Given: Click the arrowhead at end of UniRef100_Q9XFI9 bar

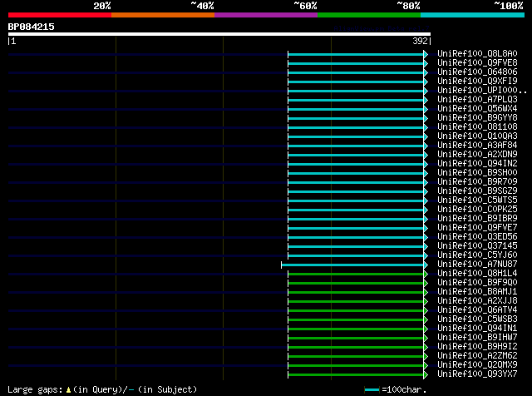Looking at the screenshot, I should tap(426, 82).
